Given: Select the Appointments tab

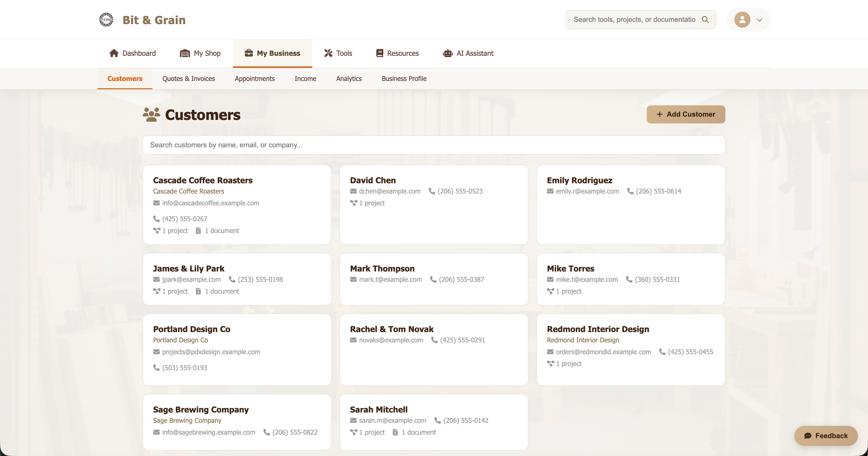Looking at the screenshot, I should tap(254, 79).
